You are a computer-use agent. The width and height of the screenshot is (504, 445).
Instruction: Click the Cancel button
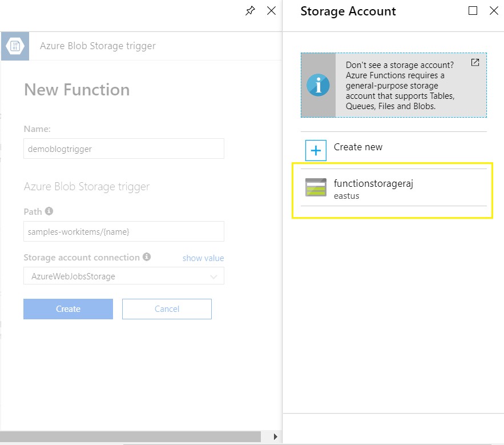click(x=167, y=308)
